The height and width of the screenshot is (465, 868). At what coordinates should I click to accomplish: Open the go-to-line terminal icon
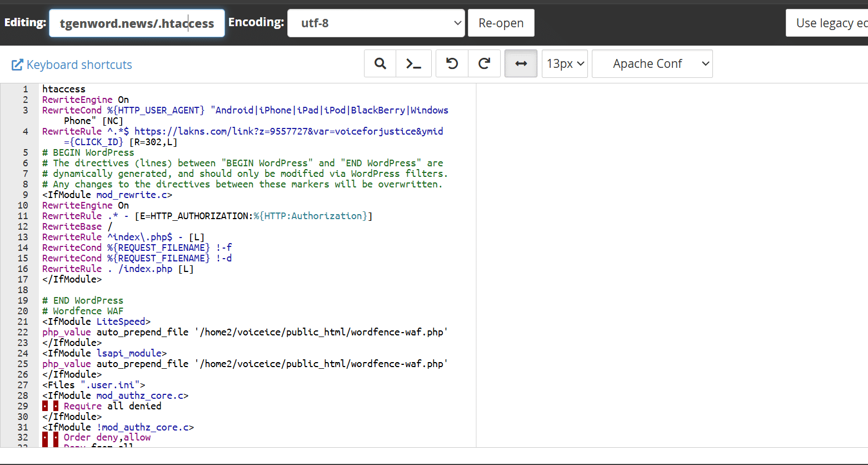[x=412, y=63]
